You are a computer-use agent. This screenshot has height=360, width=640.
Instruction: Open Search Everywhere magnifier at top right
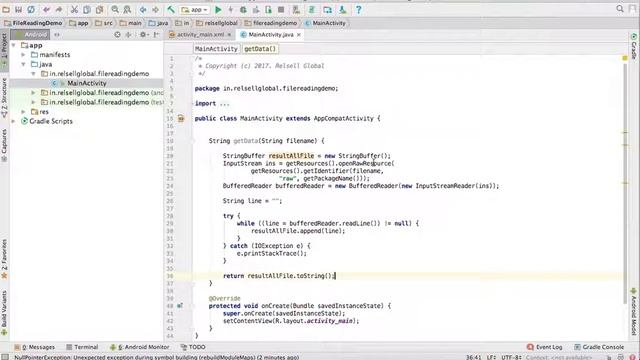620,9
